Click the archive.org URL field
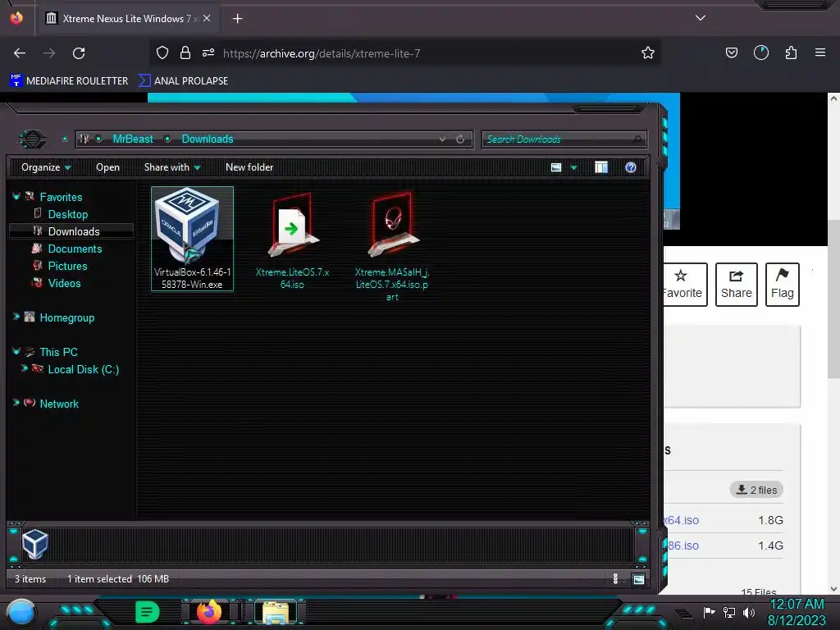This screenshot has width=840, height=630. 322,53
